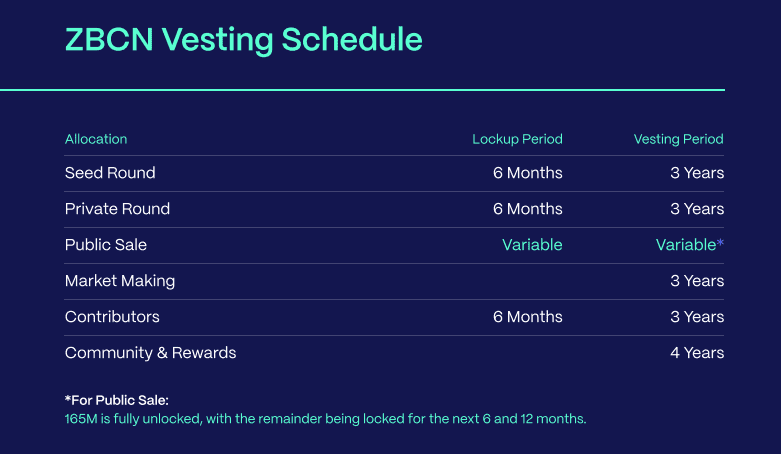Image resolution: width=781 pixels, height=454 pixels.
Task: Select the Public Sale row label
Action: click(x=106, y=245)
